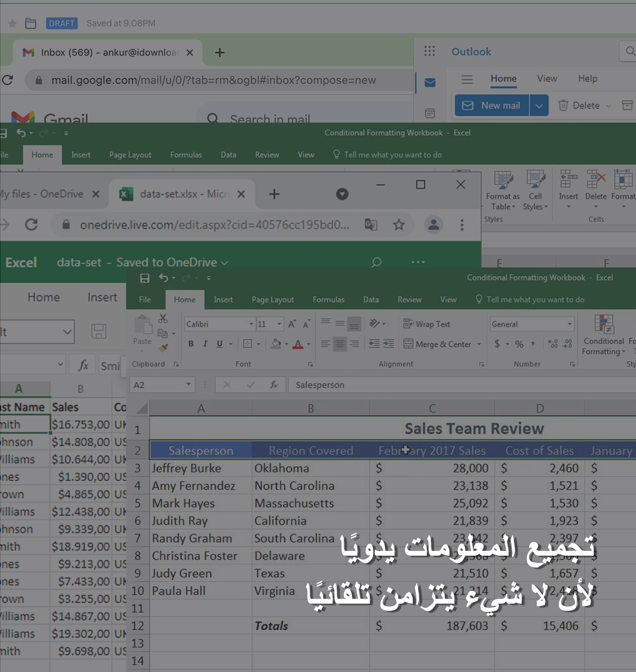Toggle Bottom Align vertical alignment
This screenshot has width=636, height=672.
pos(354,324)
